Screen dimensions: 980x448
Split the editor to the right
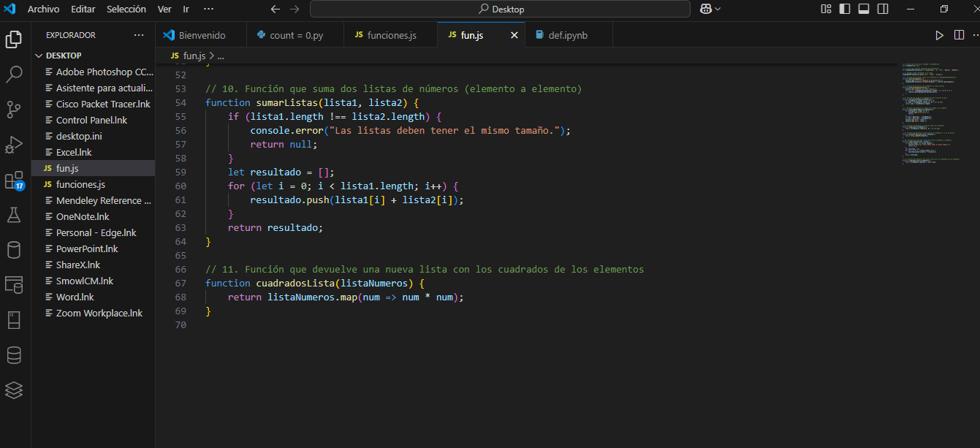point(960,35)
